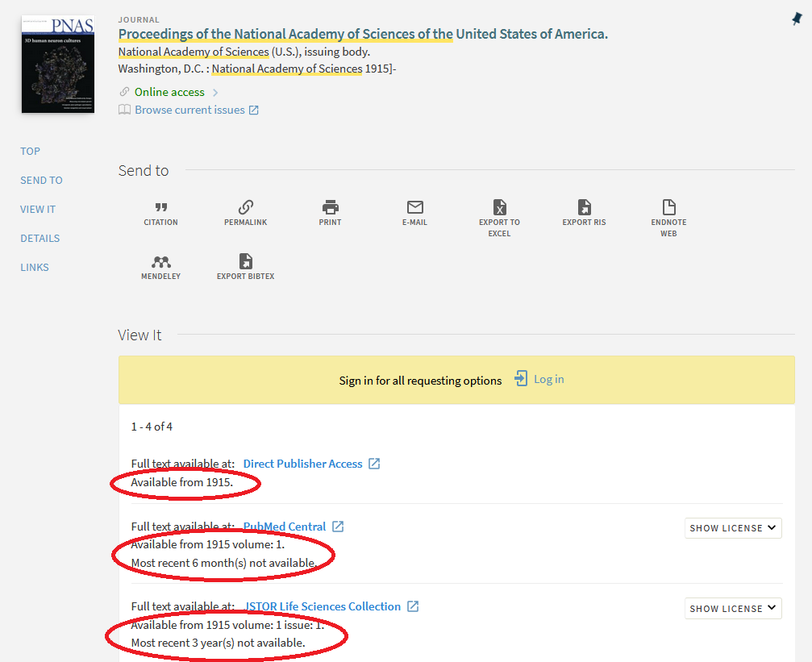Click 'Available from 1915 volume: 1.' text

(x=208, y=544)
